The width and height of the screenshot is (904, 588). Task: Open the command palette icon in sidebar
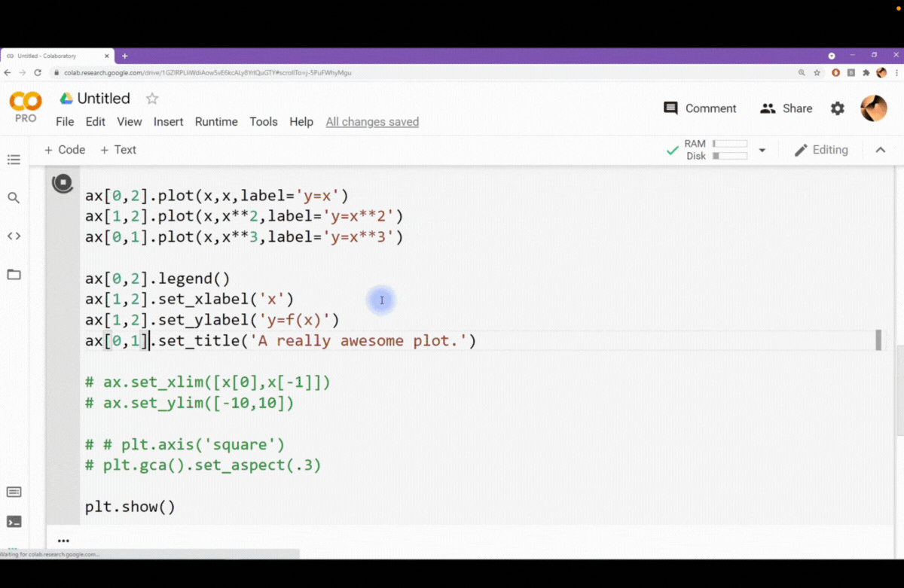pos(14,492)
